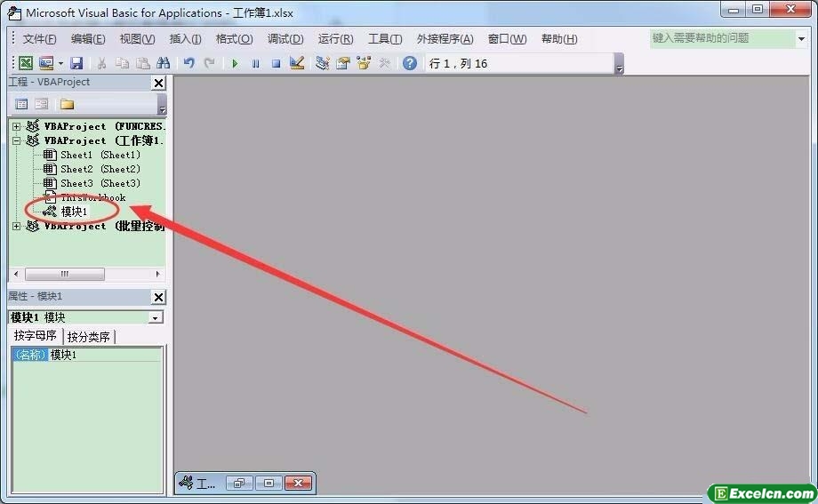The width and height of the screenshot is (818, 504).
Task: Click the minimized 工... code window title icon
Action: coord(186,484)
